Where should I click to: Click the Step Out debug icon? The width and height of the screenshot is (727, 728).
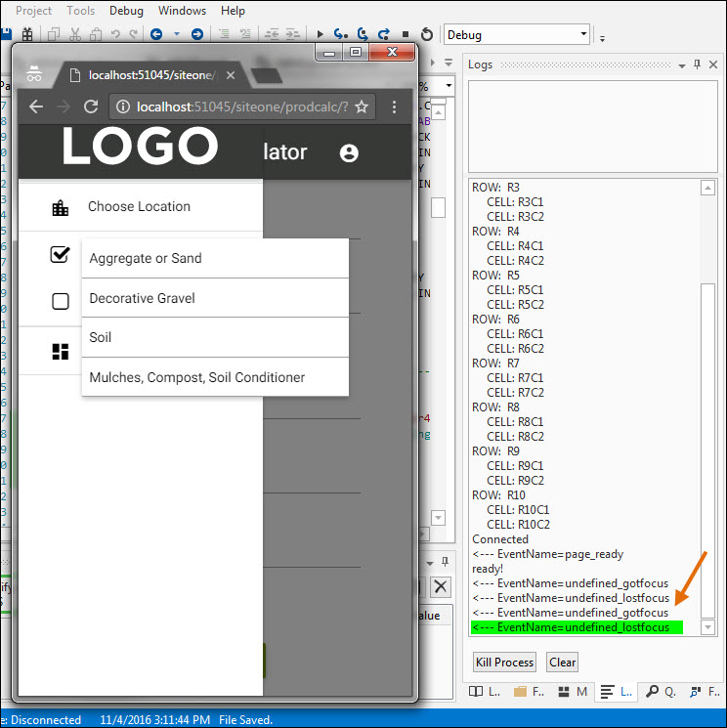click(x=384, y=34)
